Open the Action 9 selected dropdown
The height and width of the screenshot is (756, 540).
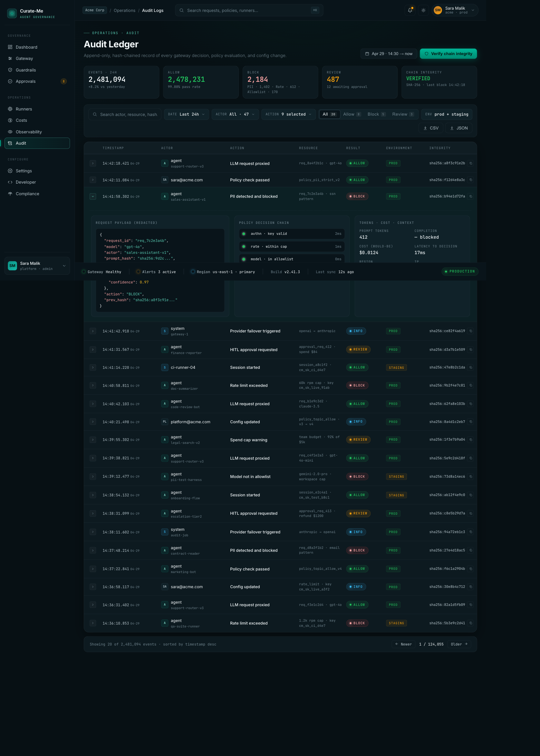point(288,114)
